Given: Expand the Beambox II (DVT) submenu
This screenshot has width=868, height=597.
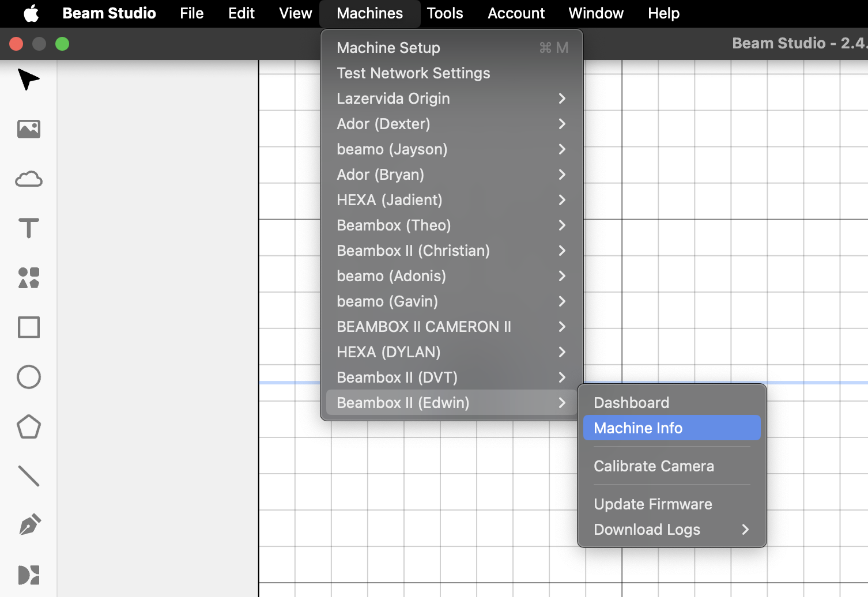Looking at the screenshot, I should (x=452, y=377).
